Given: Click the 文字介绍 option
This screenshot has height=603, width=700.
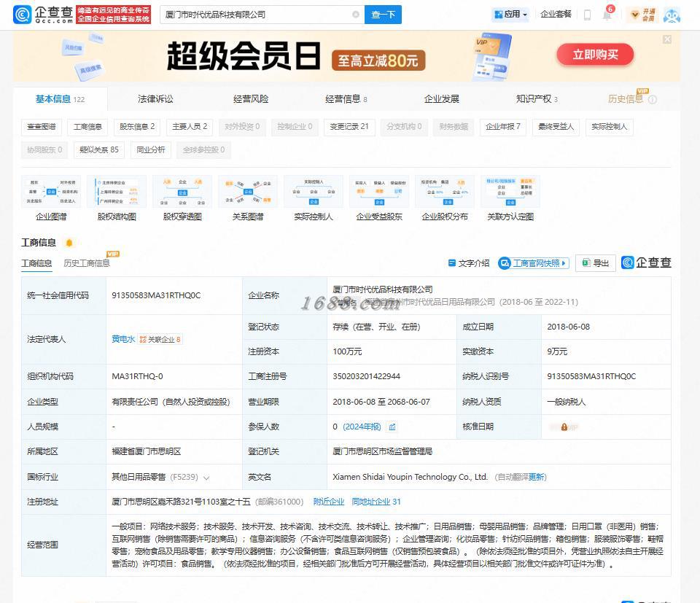Looking at the screenshot, I should pyautogui.click(x=469, y=263).
